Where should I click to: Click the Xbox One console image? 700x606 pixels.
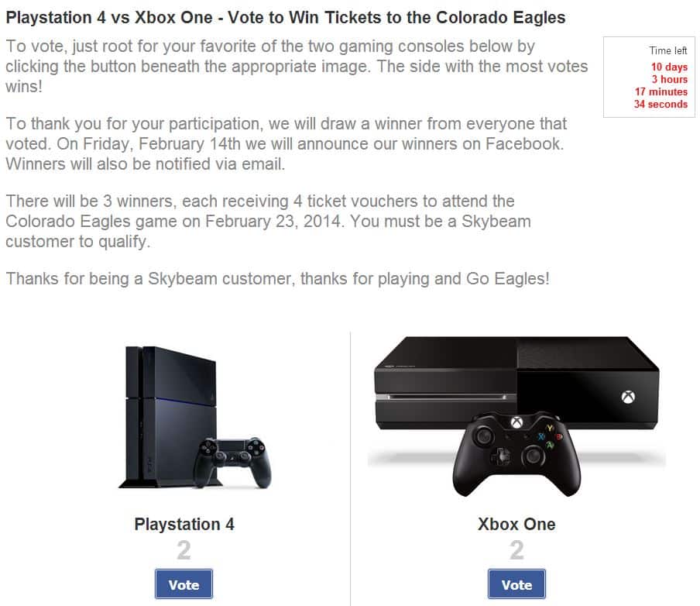[516, 416]
